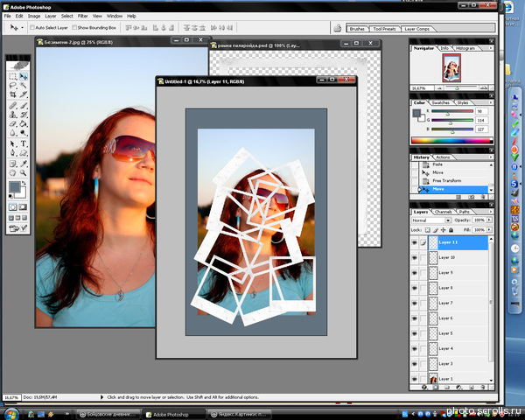Select the Zoom tool
Image resolution: width=525 pixels, height=420 pixels.
coord(23,173)
